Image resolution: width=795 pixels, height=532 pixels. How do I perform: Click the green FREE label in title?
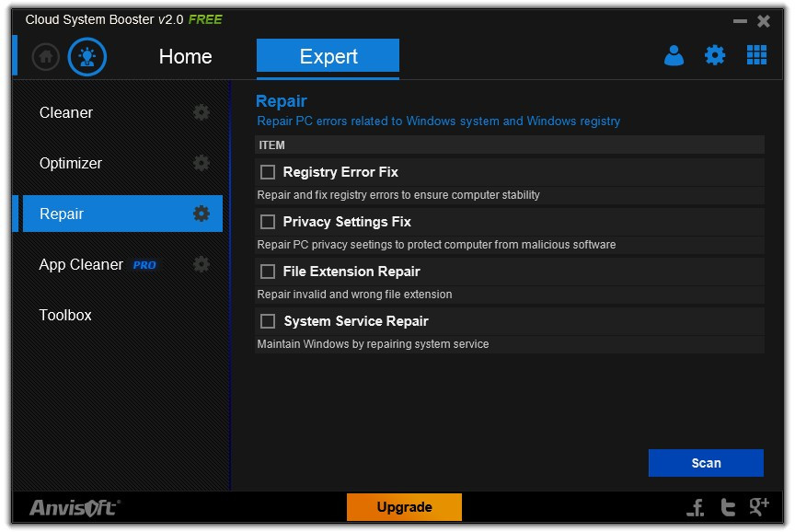[x=205, y=19]
